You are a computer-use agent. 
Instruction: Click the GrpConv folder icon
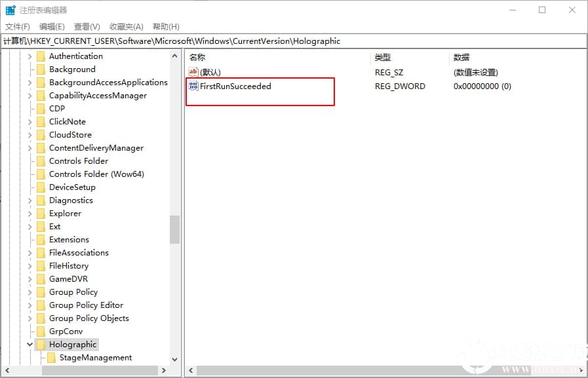[x=41, y=331]
